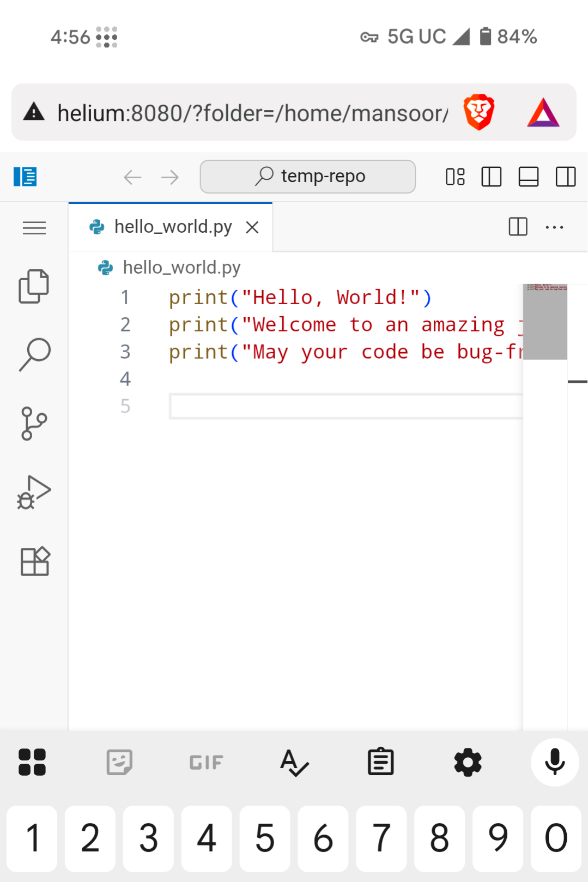Viewport: 588px width, 882px height.
Task: Tap the 9 key on the keyboard
Action: pyautogui.click(x=498, y=838)
